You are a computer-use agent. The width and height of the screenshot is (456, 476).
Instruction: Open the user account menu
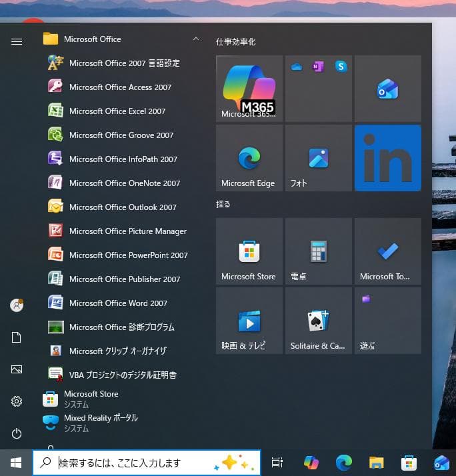[17, 305]
